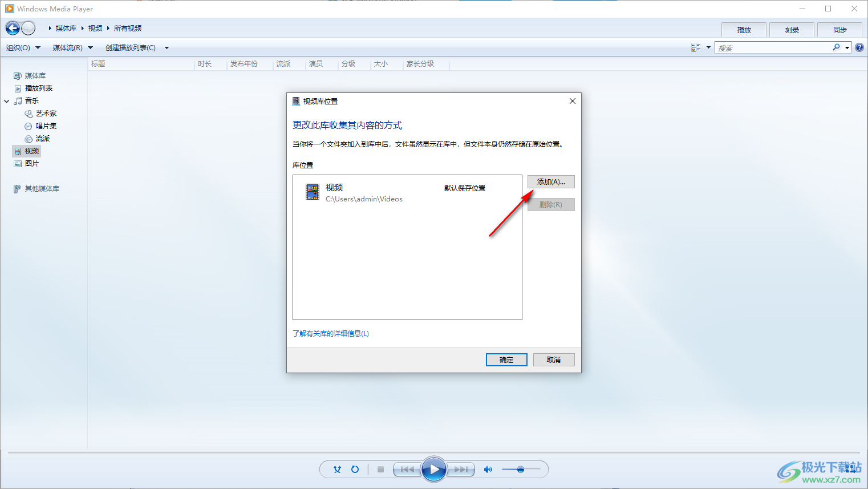This screenshot has width=868, height=489.
Task: Click inside the 搜索 search field
Action: point(773,48)
